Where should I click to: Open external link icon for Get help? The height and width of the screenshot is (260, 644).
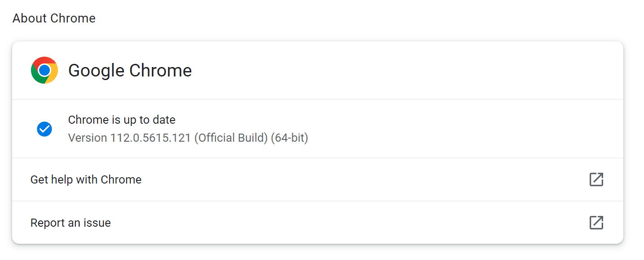596,179
